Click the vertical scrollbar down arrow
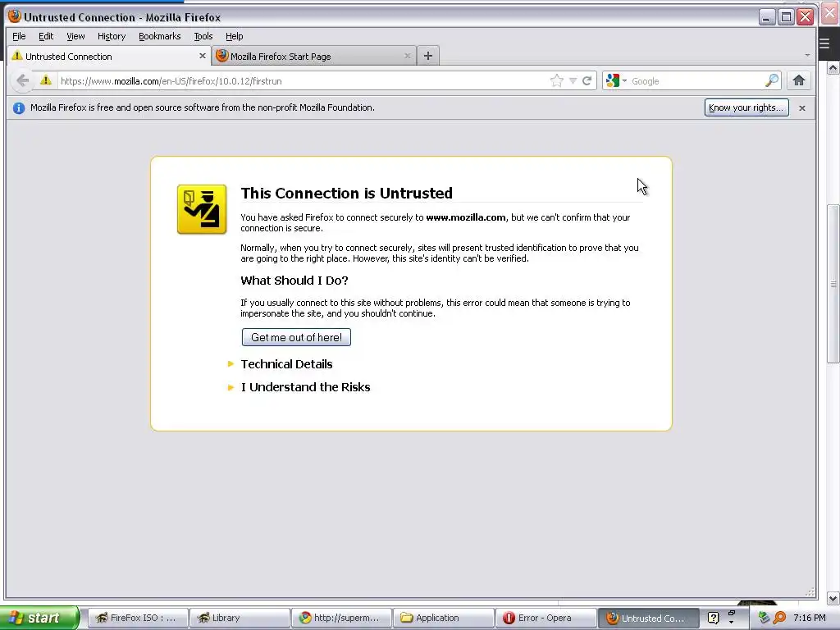The height and width of the screenshot is (630, 840). click(833, 598)
